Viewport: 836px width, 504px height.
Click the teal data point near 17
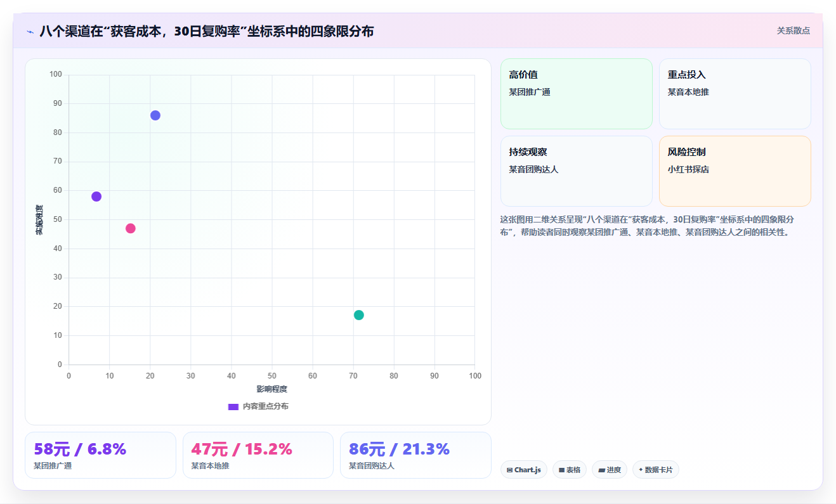click(x=359, y=315)
